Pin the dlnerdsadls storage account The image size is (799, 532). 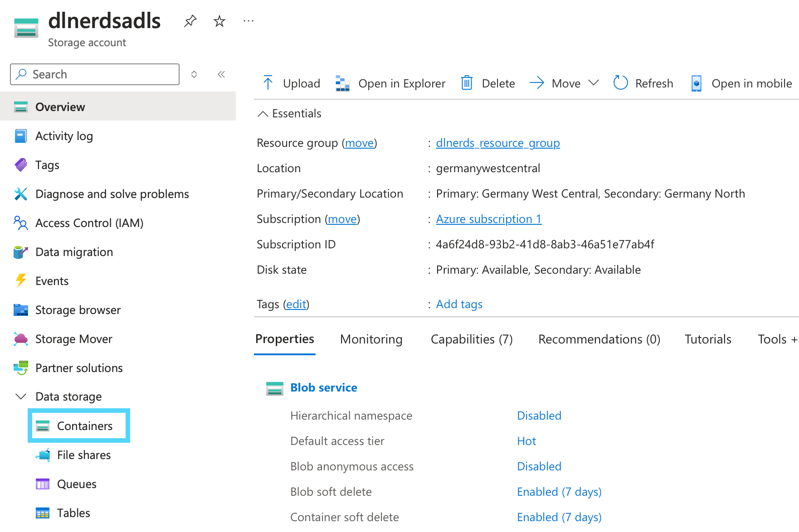tap(190, 21)
